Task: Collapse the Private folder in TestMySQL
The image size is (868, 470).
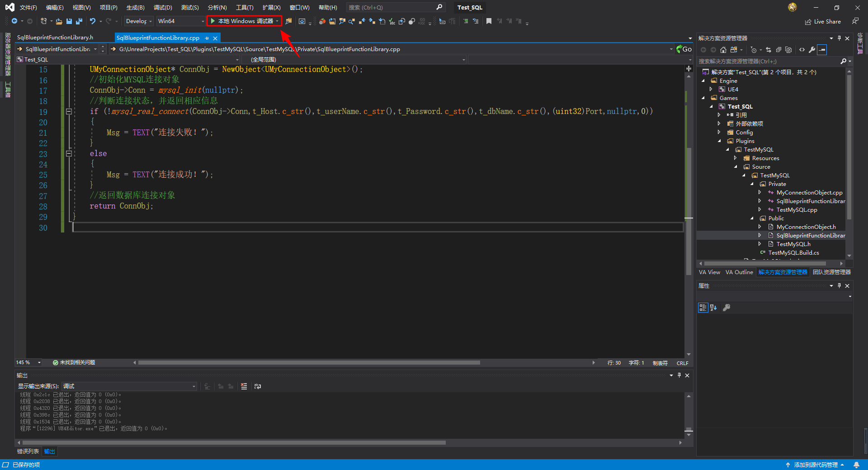Action: pos(752,184)
